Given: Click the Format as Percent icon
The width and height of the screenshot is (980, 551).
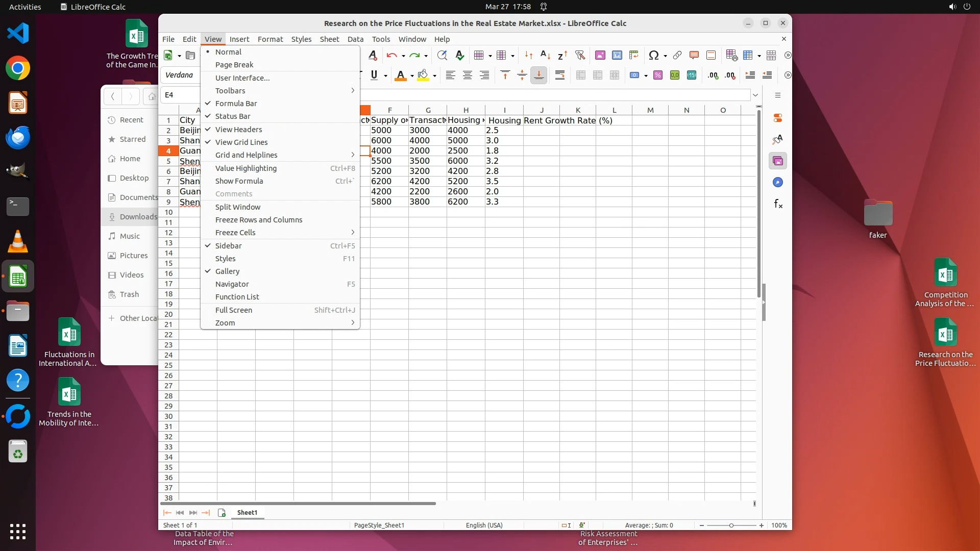Looking at the screenshot, I should point(658,76).
